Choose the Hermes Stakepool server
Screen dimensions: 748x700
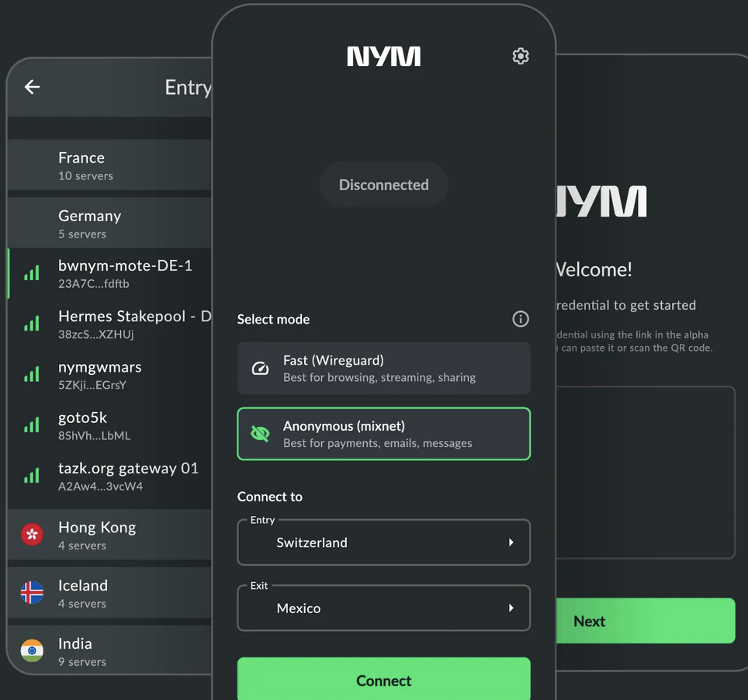(109, 324)
